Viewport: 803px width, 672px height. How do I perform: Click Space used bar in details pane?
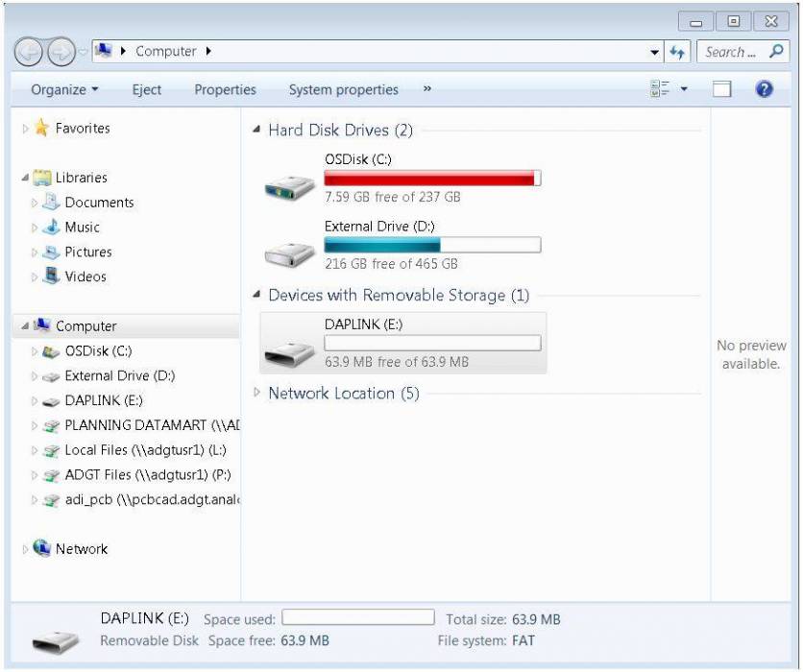358,617
